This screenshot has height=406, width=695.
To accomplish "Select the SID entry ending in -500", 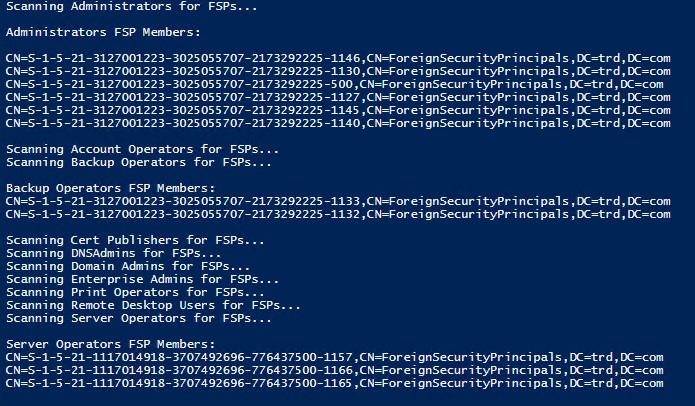I will click(334, 85).
